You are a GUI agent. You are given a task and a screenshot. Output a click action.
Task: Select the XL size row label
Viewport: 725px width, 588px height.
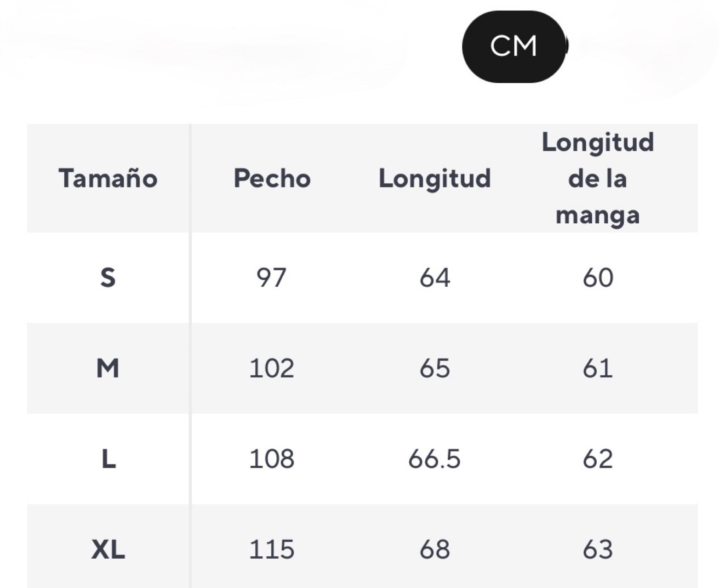[x=108, y=549]
